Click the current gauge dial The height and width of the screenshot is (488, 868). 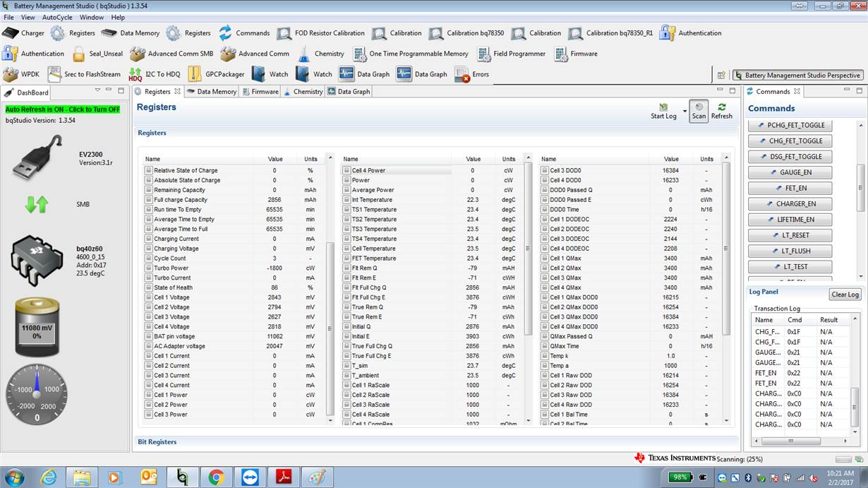click(37, 394)
